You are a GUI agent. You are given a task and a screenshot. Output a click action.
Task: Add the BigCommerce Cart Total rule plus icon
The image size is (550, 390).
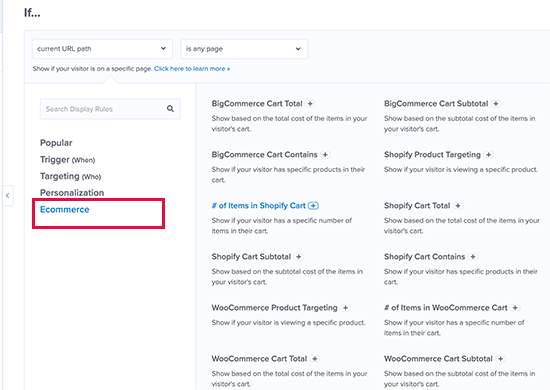click(x=310, y=104)
